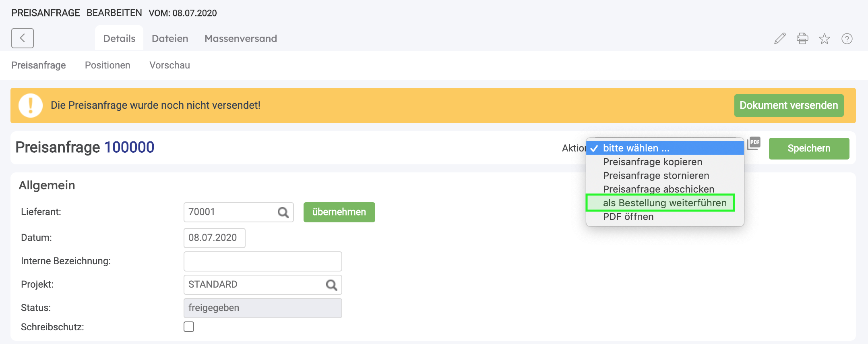Viewport: 868px width, 344px height.
Task: Toggle the Schreibschutz checkbox
Action: [x=189, y=327]
